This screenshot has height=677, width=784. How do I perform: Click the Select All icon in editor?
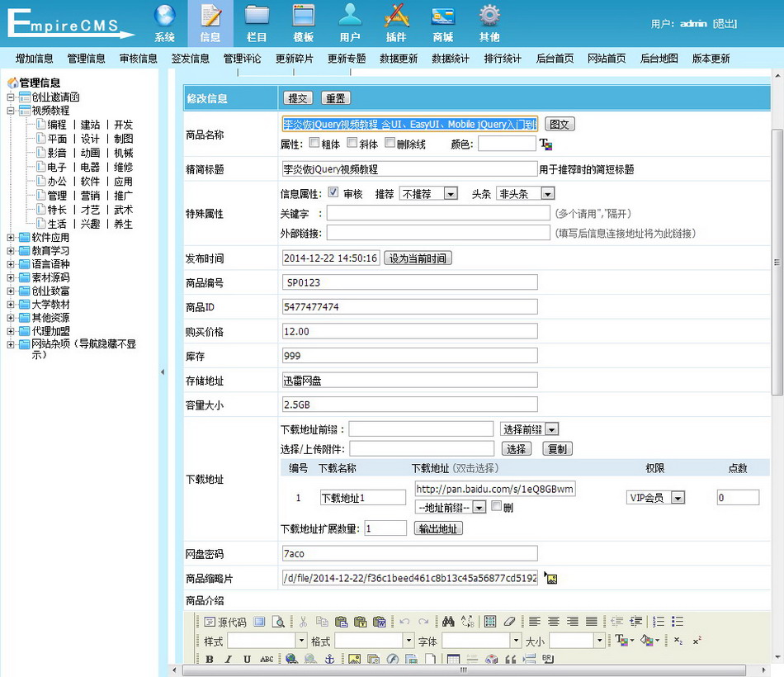490,622
